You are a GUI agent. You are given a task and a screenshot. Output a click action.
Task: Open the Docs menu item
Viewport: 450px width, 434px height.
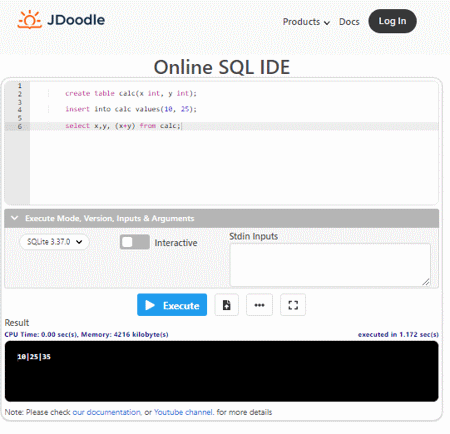click(349, 22)
